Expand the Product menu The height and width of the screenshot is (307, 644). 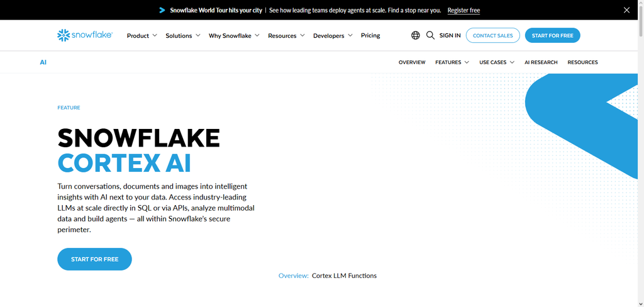[x=142, y=36]
